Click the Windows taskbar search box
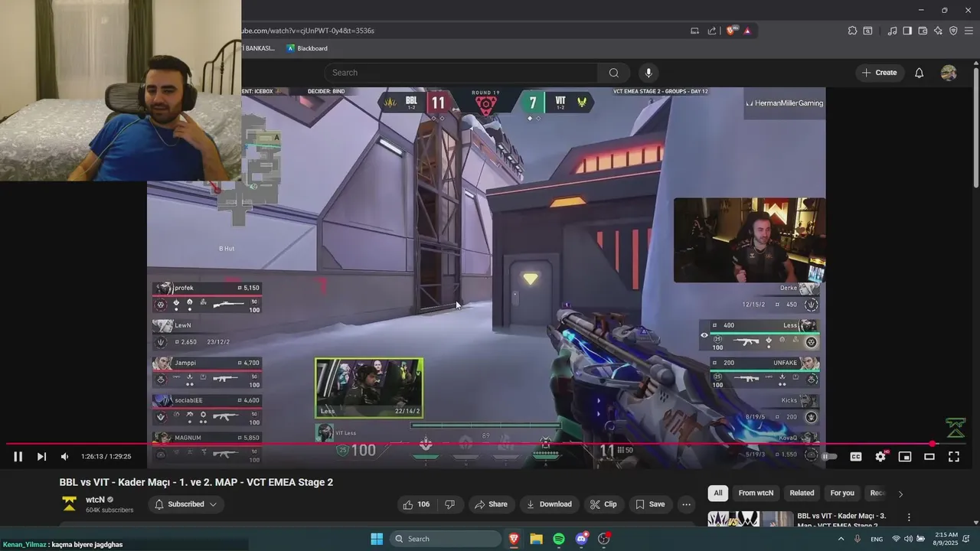 coord(446,539)
